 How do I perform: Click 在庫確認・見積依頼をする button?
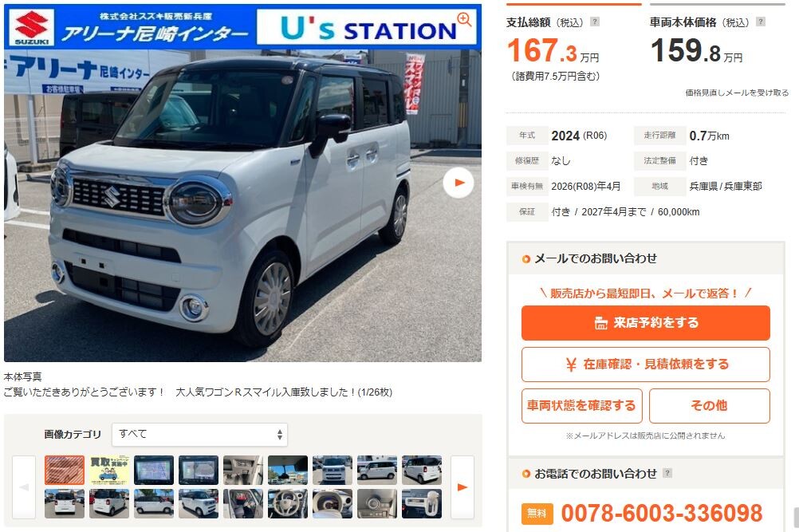tap(646, 365)
